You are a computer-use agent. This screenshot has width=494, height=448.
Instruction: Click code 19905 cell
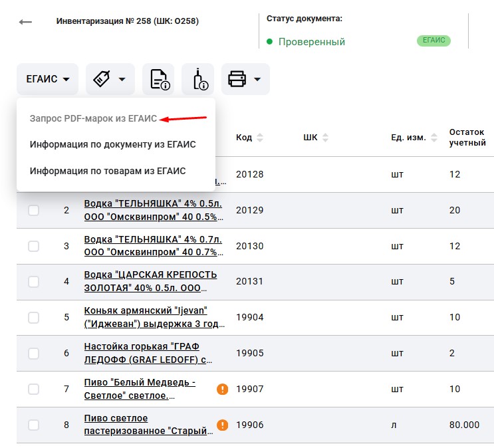[x=249, y=353]
